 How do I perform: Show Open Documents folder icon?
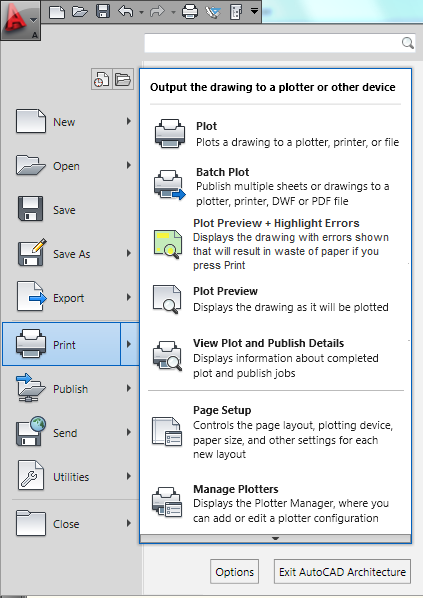point(123,79)
